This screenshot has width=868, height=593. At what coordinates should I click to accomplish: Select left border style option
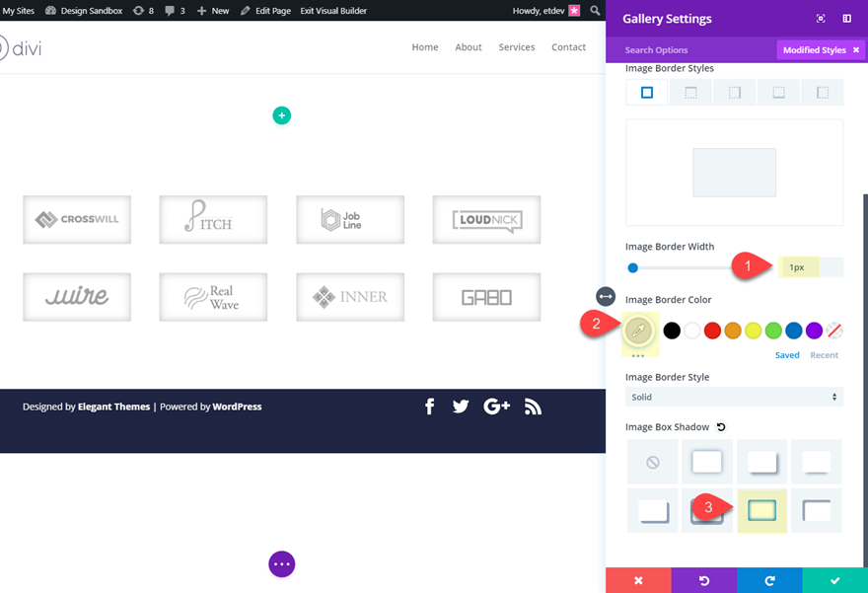click(823, 93)
